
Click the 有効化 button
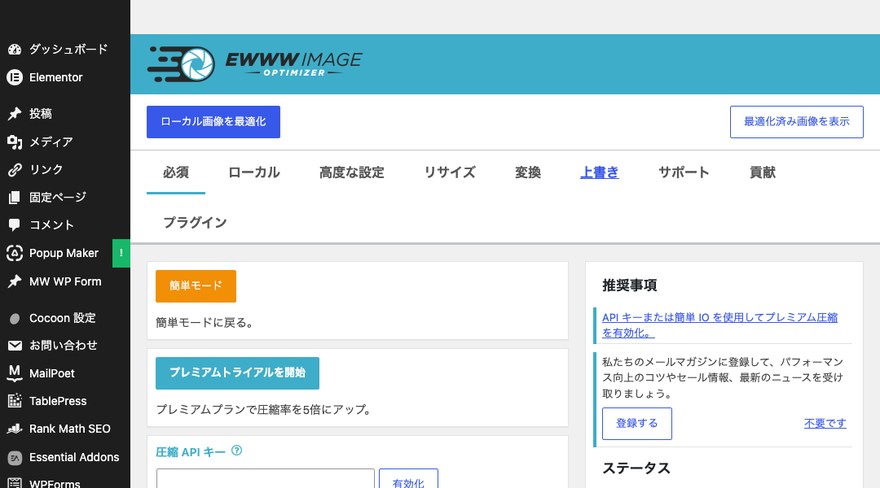409,478
